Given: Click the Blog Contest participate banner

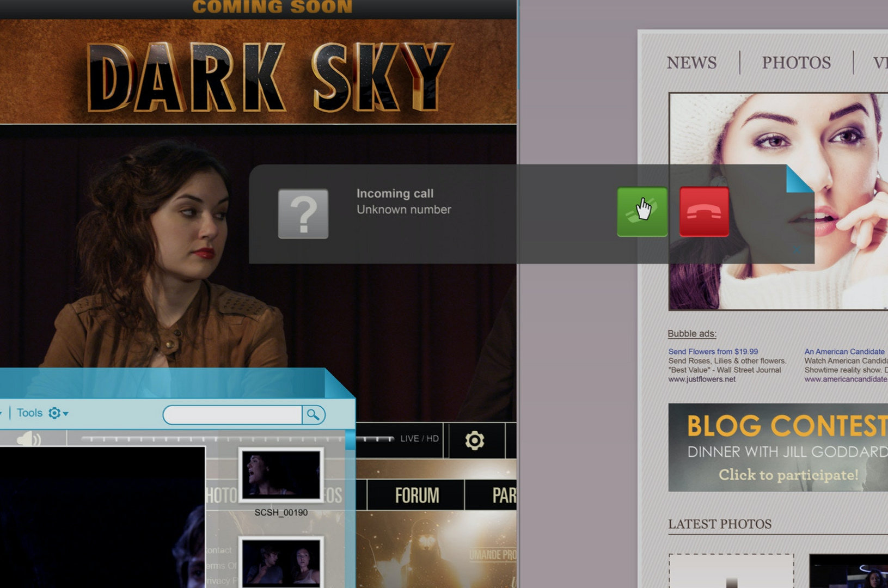Looking at the screenshot, I should (x=778, y=448).
